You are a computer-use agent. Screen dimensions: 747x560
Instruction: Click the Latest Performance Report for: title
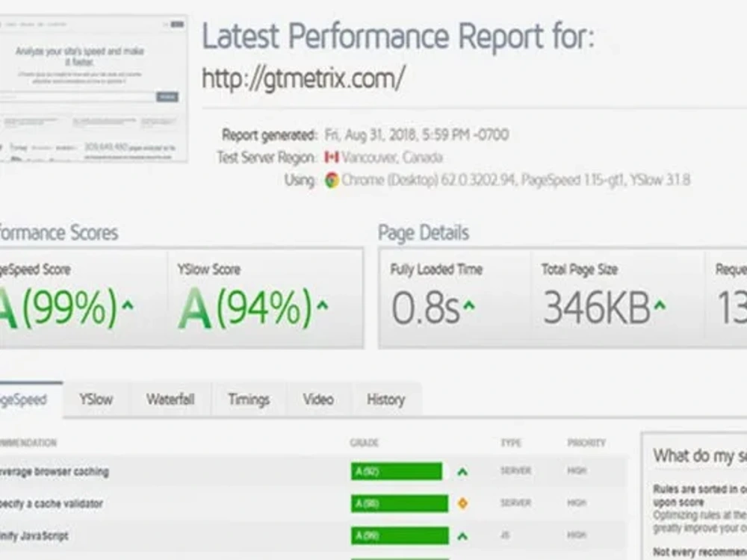click(x=398, y=36)
